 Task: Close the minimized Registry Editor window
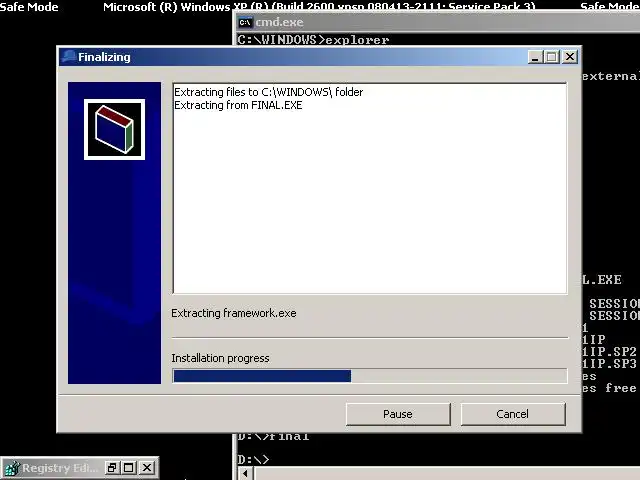(x=147, y=468)
